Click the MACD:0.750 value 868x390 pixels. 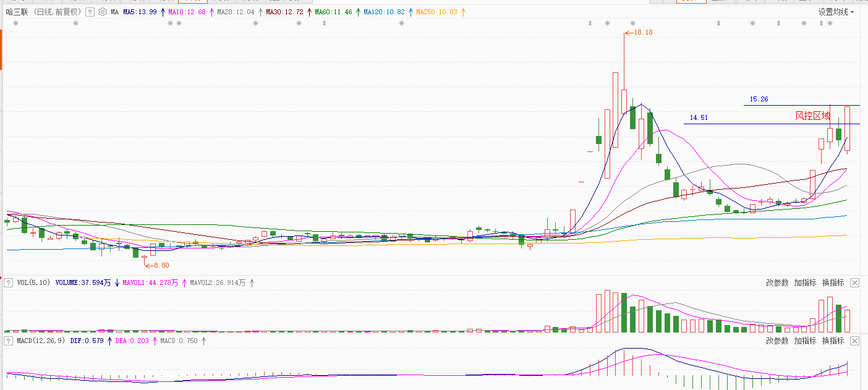tap(179, 341)
